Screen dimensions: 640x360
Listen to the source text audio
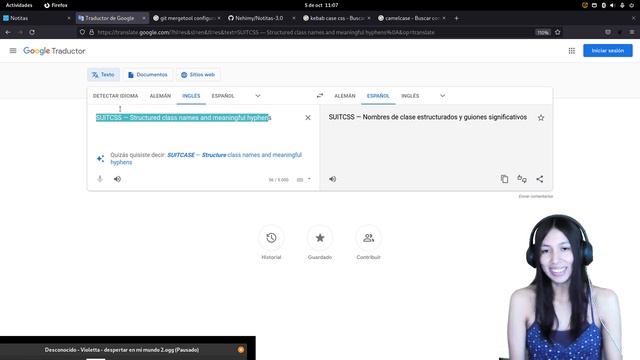(x=118, y=179)
